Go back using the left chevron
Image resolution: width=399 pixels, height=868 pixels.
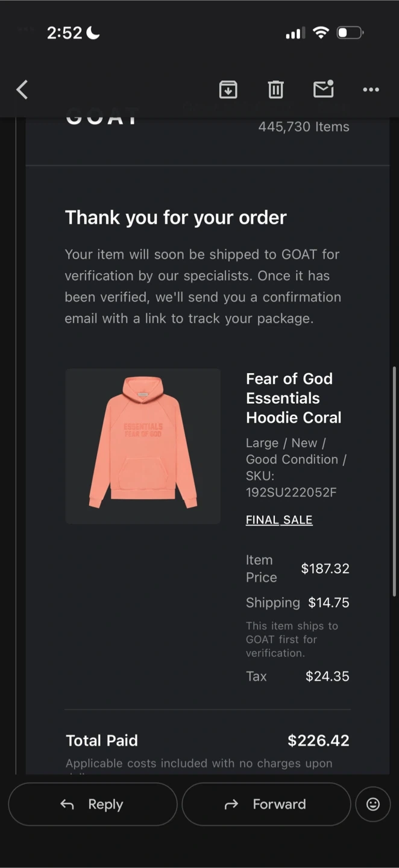click(x=22, y=90)
